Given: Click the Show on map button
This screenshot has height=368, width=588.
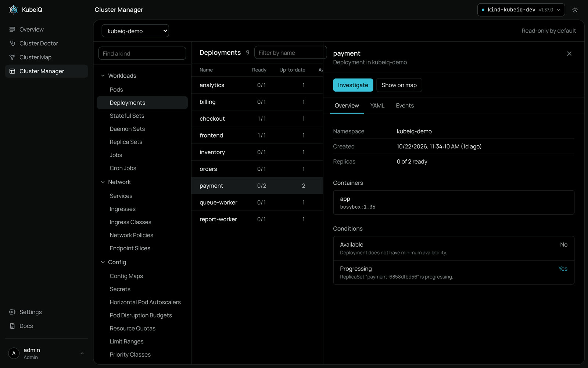Looking at the screenshot, I should (x=399, y=85).
